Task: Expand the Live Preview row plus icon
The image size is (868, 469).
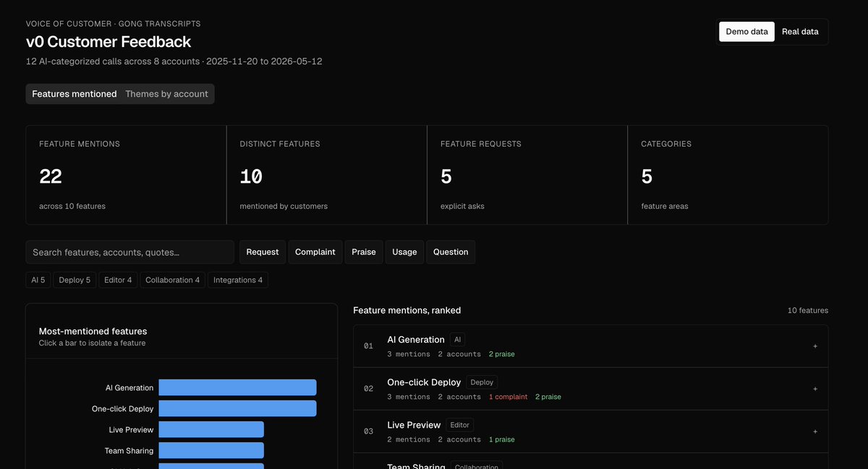Action: pos(815,431)
